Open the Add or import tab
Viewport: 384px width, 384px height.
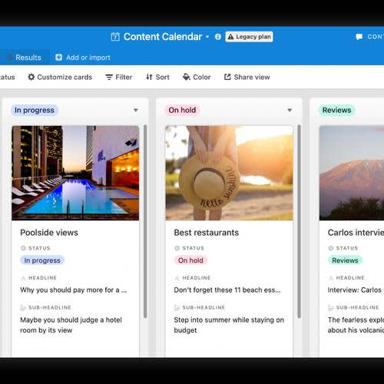pyautogui.click(x=83, y=57)
